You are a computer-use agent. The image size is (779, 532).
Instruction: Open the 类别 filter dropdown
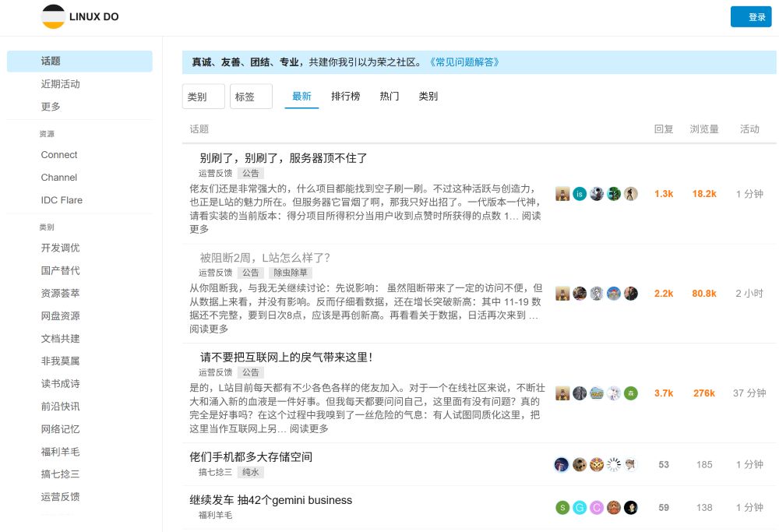[203, 97]
